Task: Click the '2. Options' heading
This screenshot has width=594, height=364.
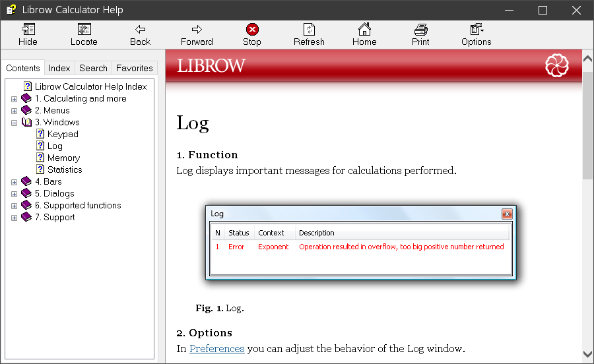Action: (x=204, y=332)
